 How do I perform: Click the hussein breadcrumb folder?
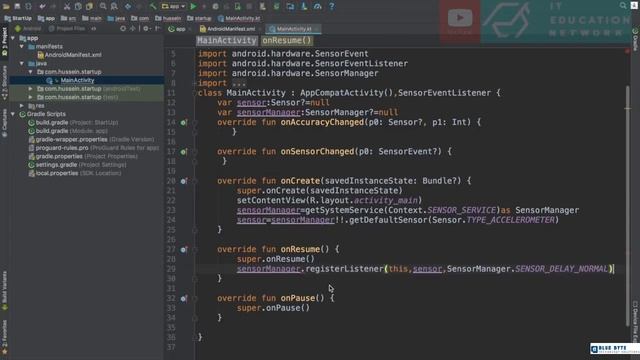click(x=168, y=18)
